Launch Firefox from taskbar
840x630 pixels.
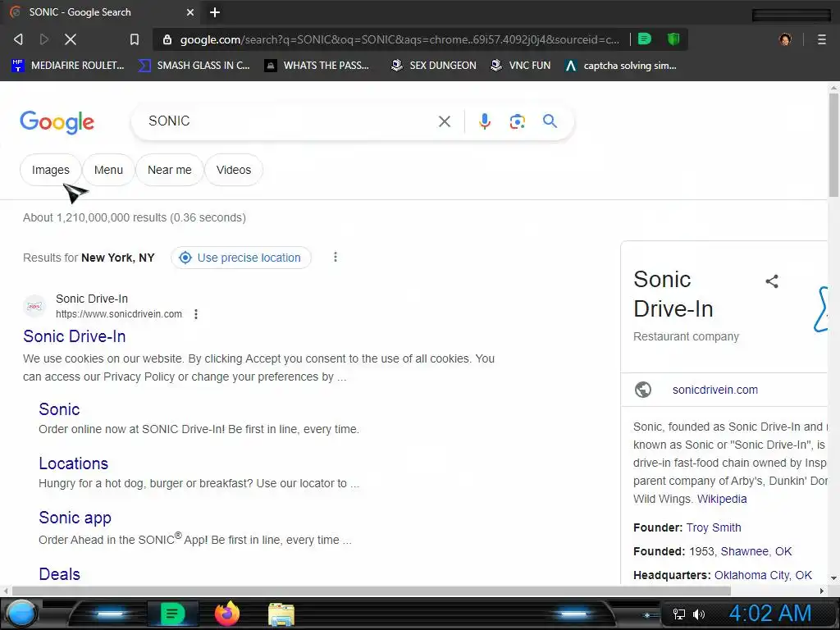point(227,614)
